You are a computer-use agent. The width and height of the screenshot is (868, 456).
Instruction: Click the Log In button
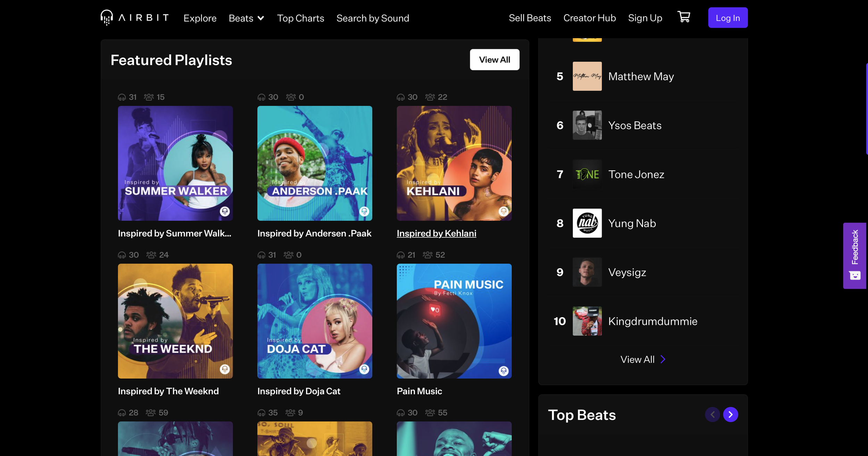pyautogui.click(x=728, y=18)
